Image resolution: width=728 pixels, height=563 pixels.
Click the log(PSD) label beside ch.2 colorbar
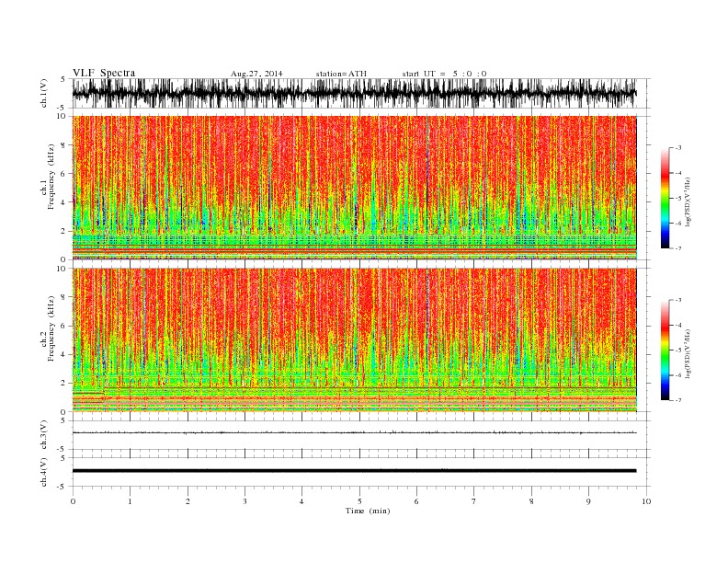688,353
